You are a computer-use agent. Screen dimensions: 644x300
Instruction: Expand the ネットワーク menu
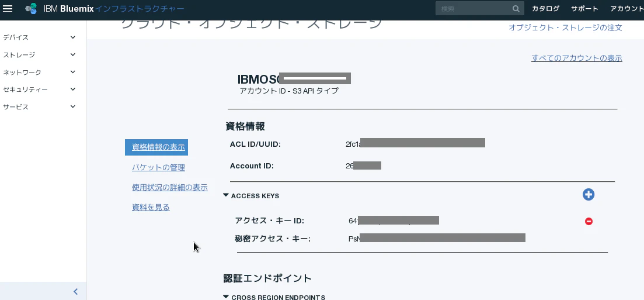click(x=40, y=72)
